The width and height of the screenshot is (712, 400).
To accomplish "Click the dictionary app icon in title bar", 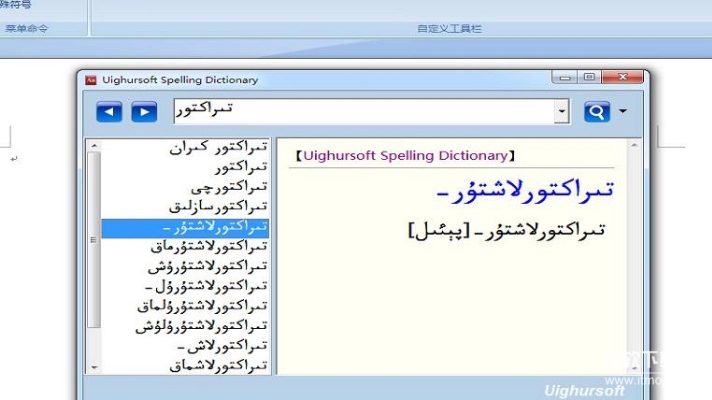I will (x=90, y=80).
